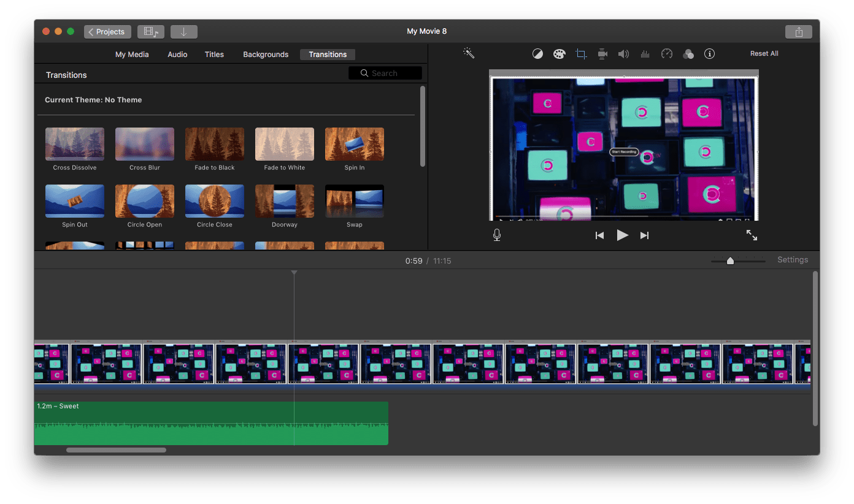
Task: Enable voiceover recording with the microphone
Action: [497, 235]
